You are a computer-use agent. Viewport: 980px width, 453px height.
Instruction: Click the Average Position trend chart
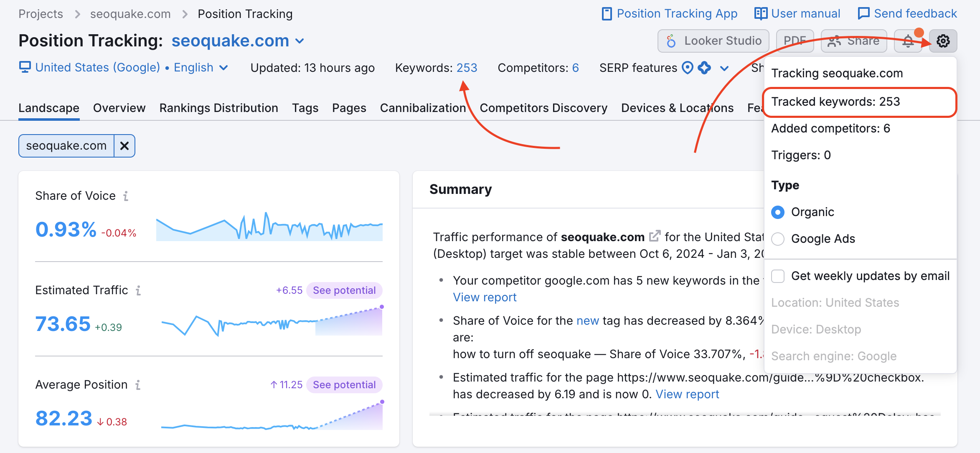[272, 415]
